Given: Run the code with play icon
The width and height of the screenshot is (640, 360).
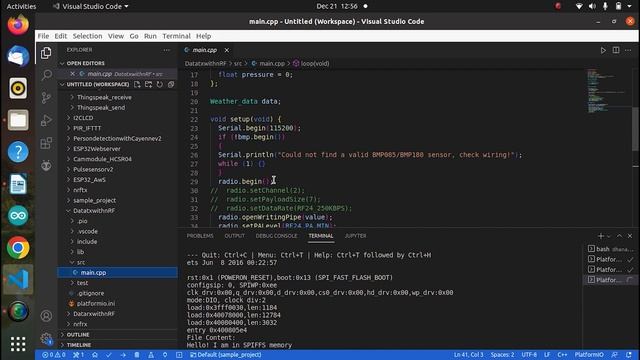Looking at the screenshot, I should (x=603, y=50).
